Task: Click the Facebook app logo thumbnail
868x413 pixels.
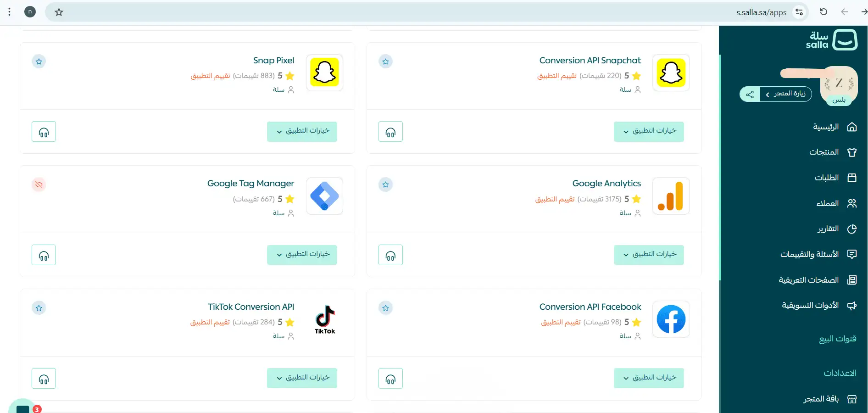Action: click(671, 319)
